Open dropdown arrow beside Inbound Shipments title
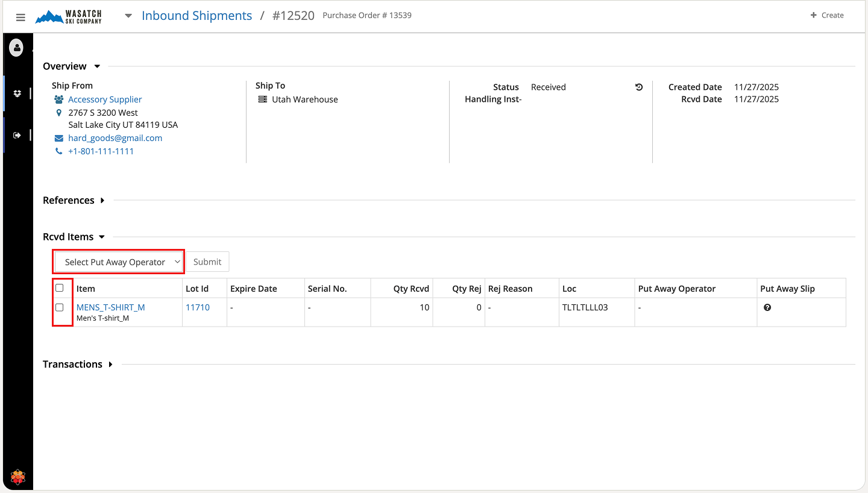Screen dimensions: 868x493 pos(128,16)
